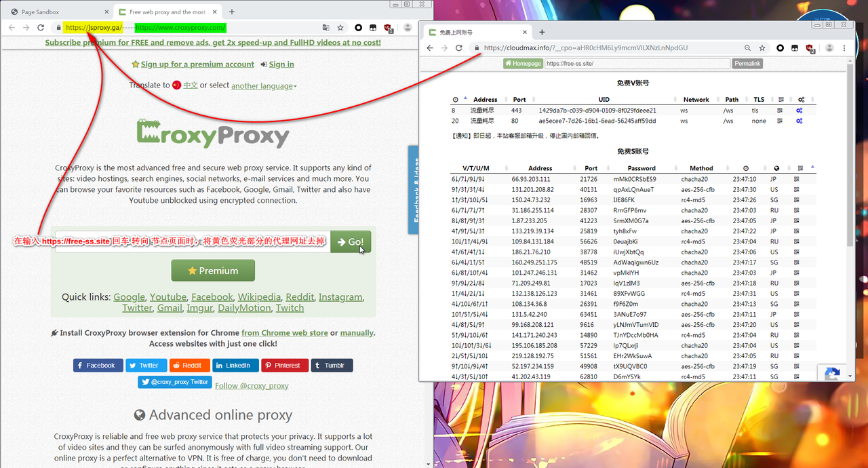Open the profile avatar in right browser window

(829, 48)
